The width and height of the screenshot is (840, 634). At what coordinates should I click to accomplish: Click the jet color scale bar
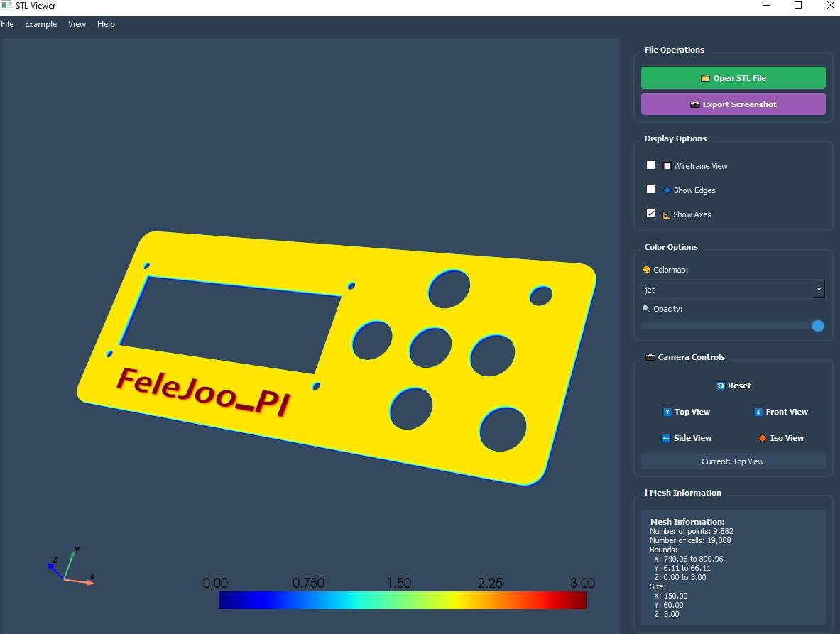tap(403, 600)
